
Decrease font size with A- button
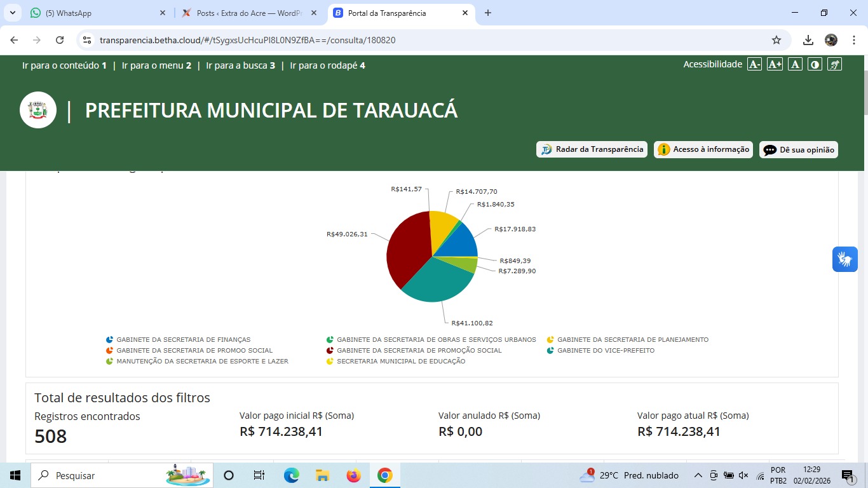point(754,64)
